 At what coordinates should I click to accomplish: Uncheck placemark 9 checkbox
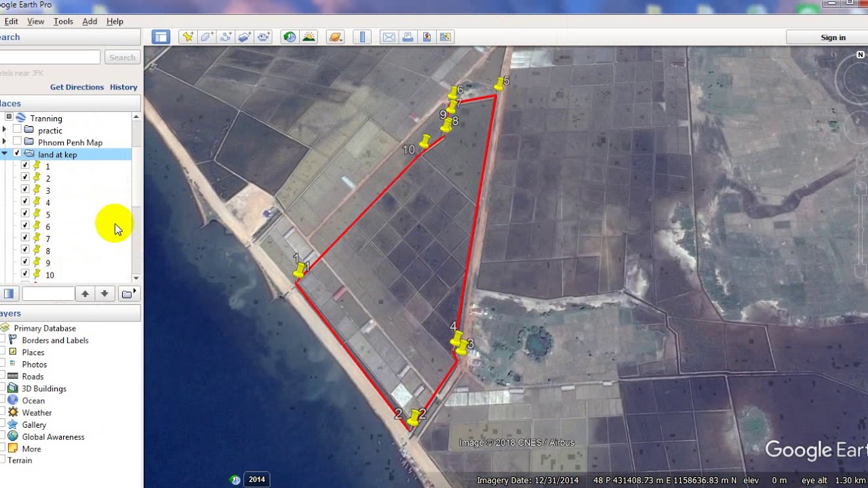click(25, 262)
